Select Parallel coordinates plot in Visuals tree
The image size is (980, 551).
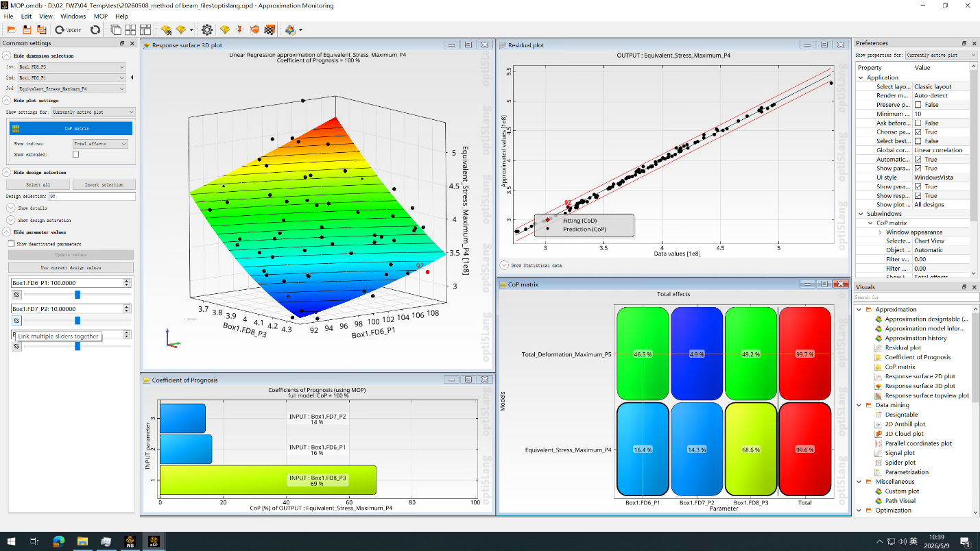click(x=918, y=443)
